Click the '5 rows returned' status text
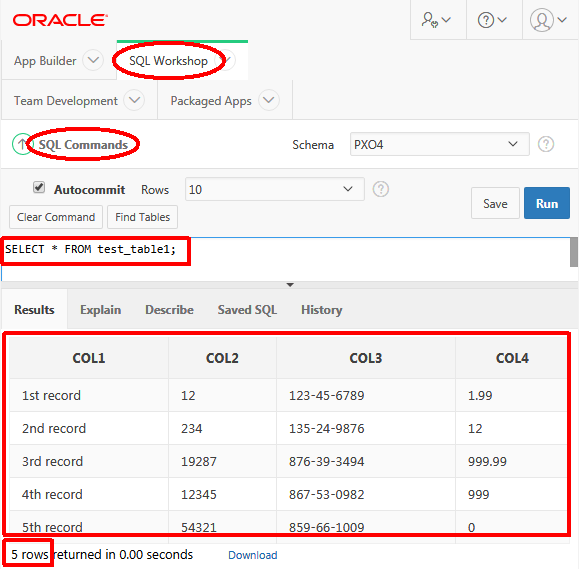579x569 pixels. coord(102,555)
